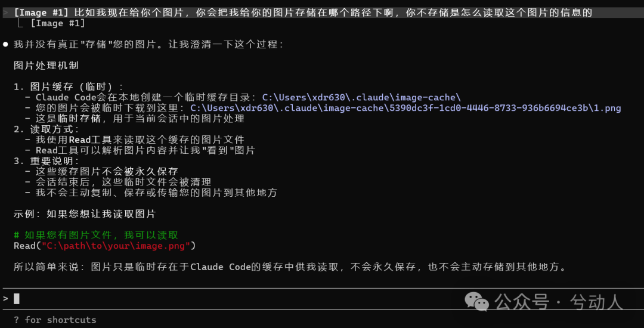
Task: Click the summary line starting "所以简单来说"
Action: (x=290, y=267)
